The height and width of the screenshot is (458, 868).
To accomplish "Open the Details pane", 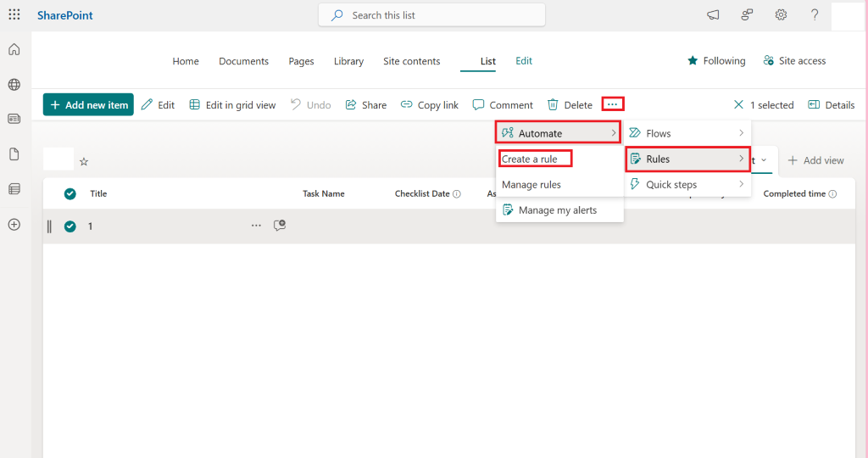I will pos(831,104).
